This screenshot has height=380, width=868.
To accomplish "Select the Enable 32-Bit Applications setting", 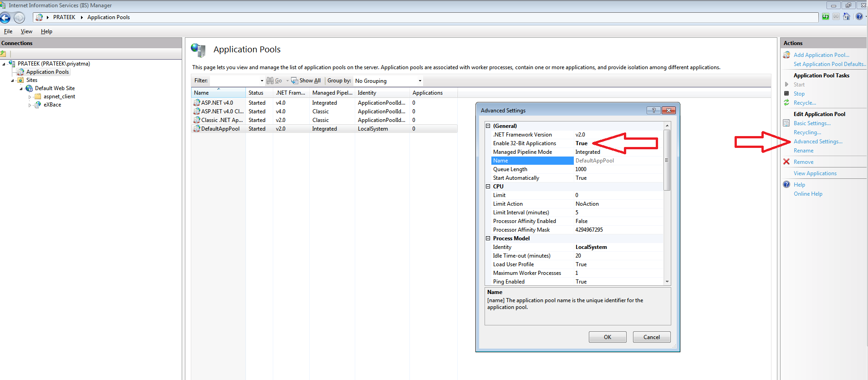I will click(524, 143).
